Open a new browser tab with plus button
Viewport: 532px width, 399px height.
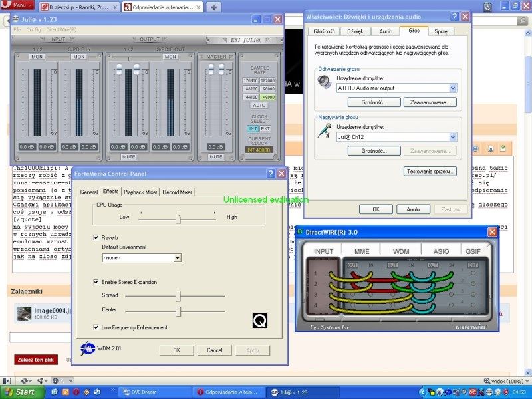[x=213, y=7]
